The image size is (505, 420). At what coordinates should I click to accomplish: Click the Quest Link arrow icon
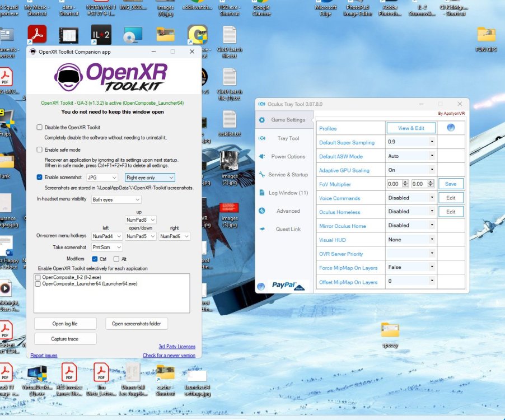[x=262, y=229]
